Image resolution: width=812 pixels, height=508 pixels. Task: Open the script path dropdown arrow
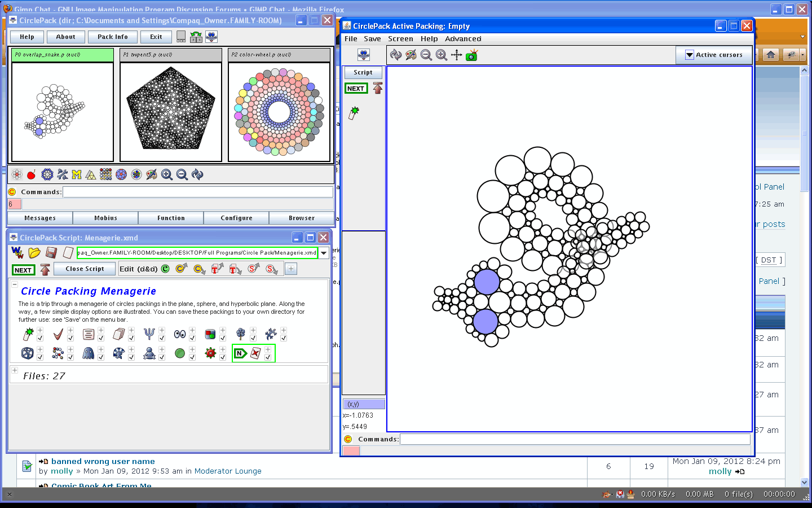point(324,253)
